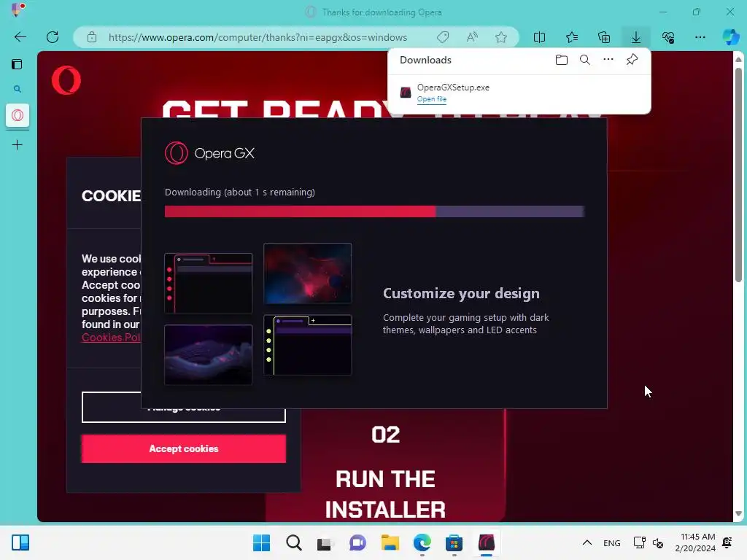Select Opera GX installer on taskbar

[487, 542]
